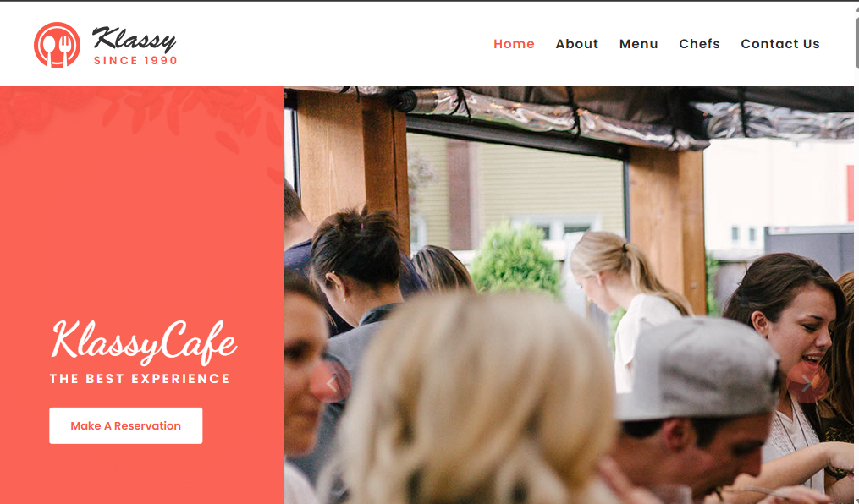Click THE BEST EXPERIENCE subtitle
The width and height of the screenshot is (859, 504).
(x=140, y=379)
